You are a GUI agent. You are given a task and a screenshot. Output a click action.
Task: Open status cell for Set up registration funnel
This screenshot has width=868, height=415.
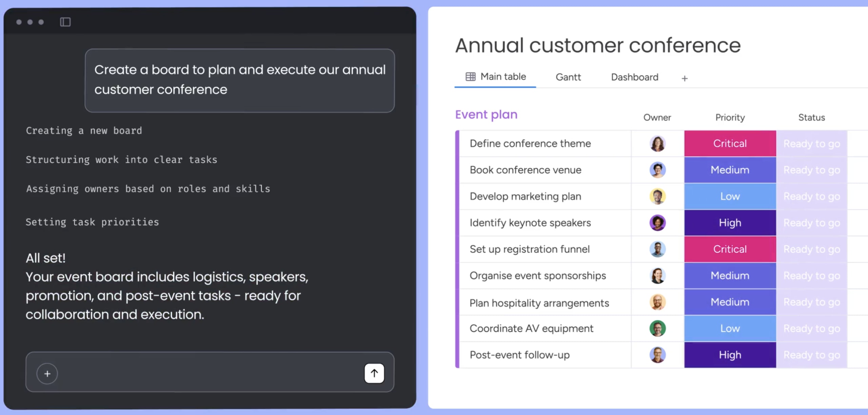pos(812,249)
